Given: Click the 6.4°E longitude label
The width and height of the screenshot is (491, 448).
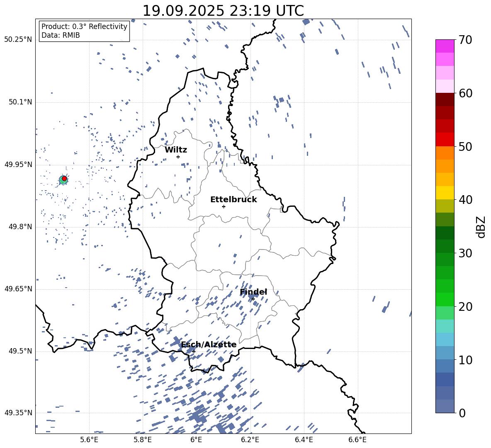Looking at the screenshot, I should point(304,440).
